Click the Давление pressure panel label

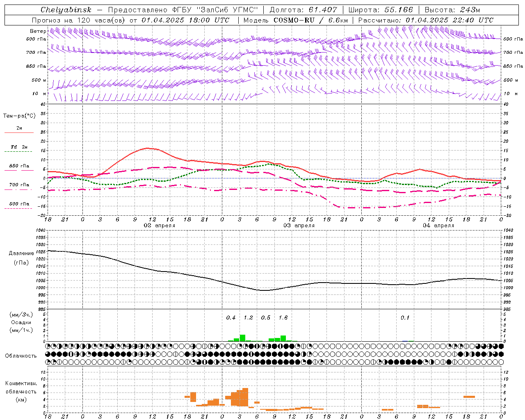coord(21,253)
